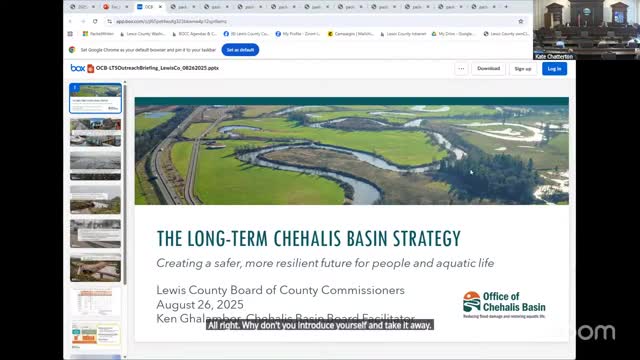Open the Campaigns Mailchimp bookmark
Screen dimensions: 640x360
pyautogui.click(x=351, y=34)
